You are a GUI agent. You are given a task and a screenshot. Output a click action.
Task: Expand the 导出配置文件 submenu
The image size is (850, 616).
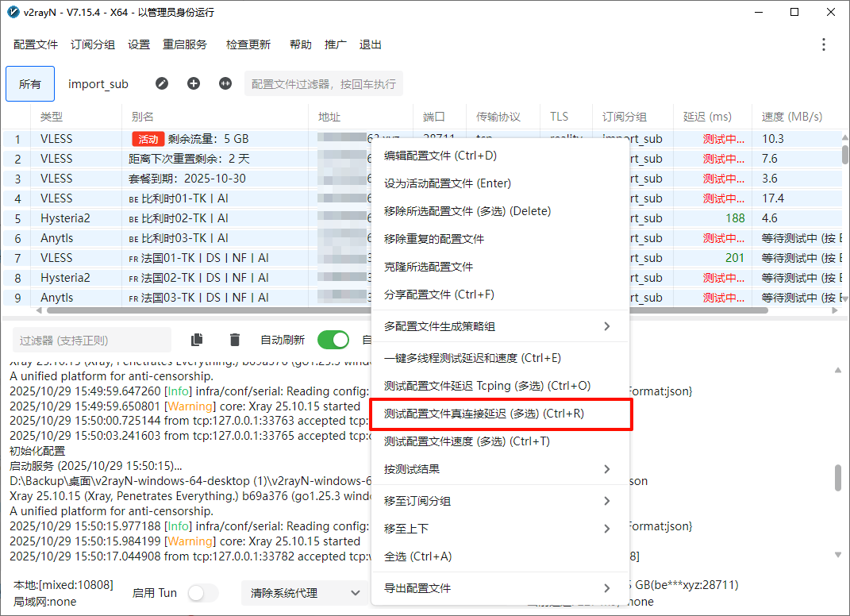500,588
